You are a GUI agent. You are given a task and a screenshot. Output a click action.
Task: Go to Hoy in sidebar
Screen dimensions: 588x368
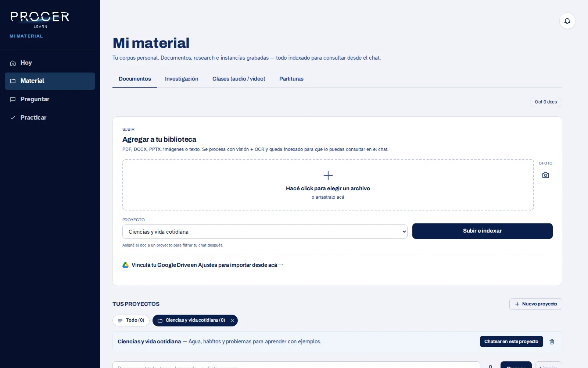[x=50, y=63]
